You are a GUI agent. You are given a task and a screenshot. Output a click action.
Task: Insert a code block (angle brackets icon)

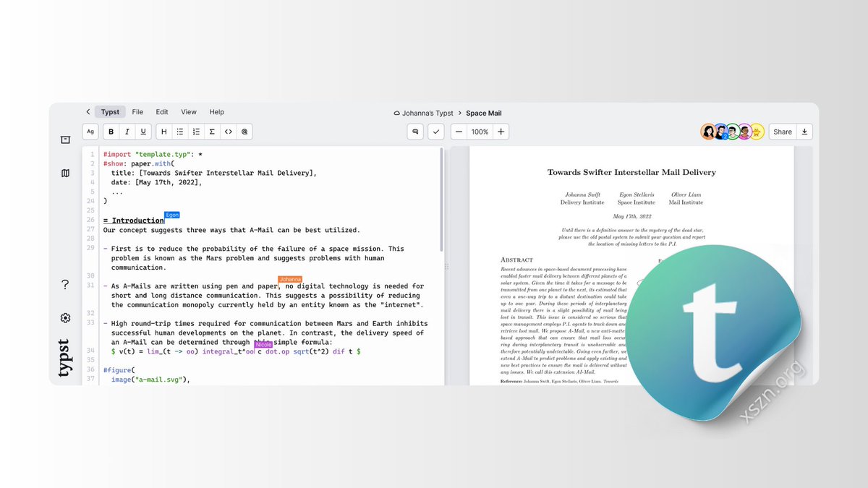tap(228, 132)
